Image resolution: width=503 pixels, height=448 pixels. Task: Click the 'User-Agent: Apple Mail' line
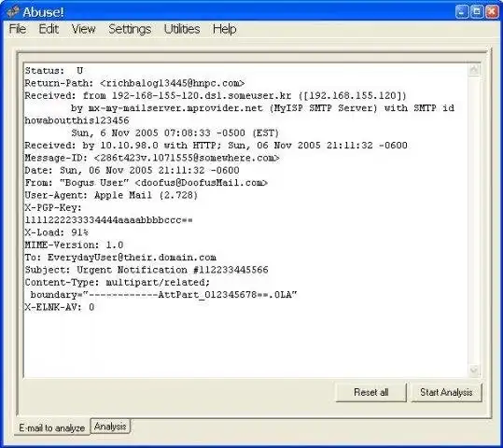pos(111,195)
